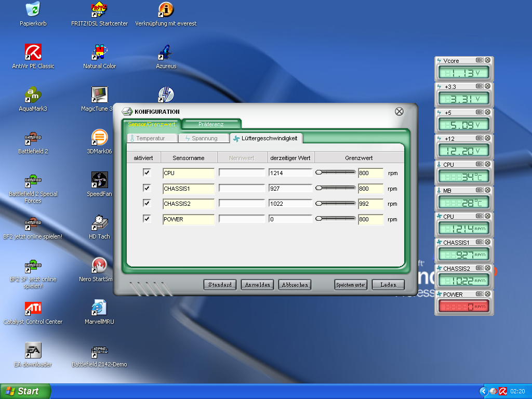The height and width of the screenshot is (399, 532).
Task: Select the Papierkorb desktop icon
Action: (33, 14)
